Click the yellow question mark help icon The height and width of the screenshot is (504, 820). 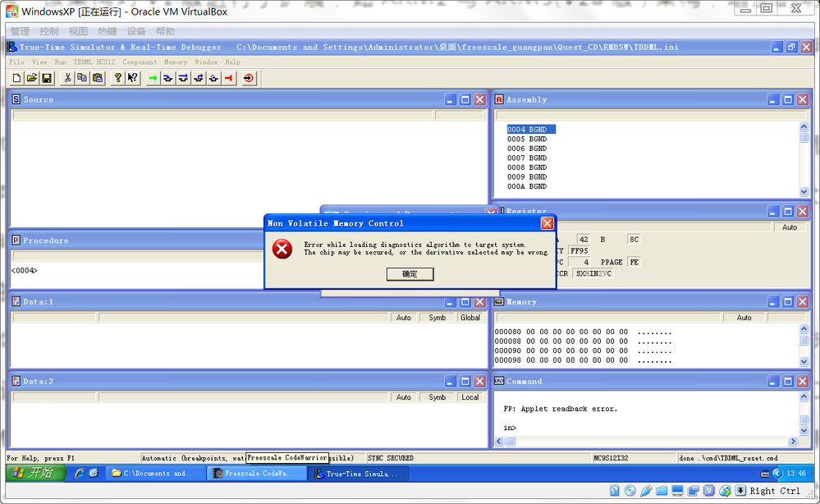coord(117,79)
